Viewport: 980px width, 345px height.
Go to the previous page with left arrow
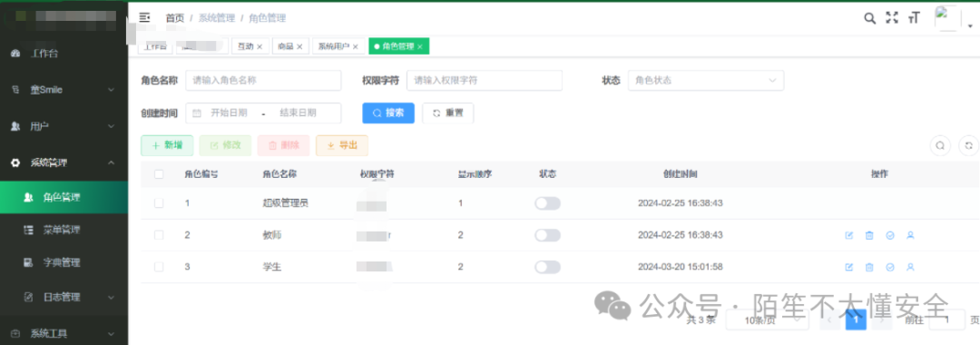pos(830,320)
